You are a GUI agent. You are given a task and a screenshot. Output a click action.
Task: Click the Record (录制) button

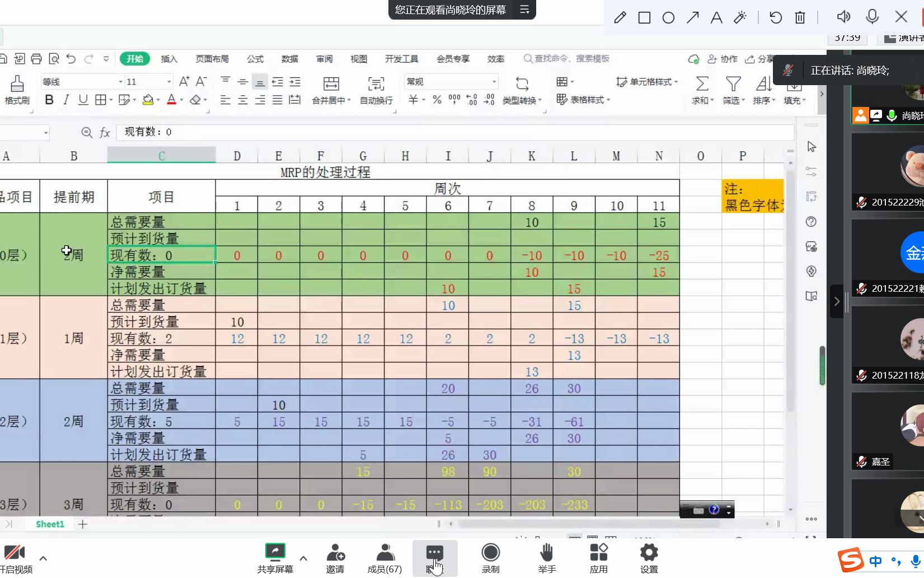coord(491,558)
